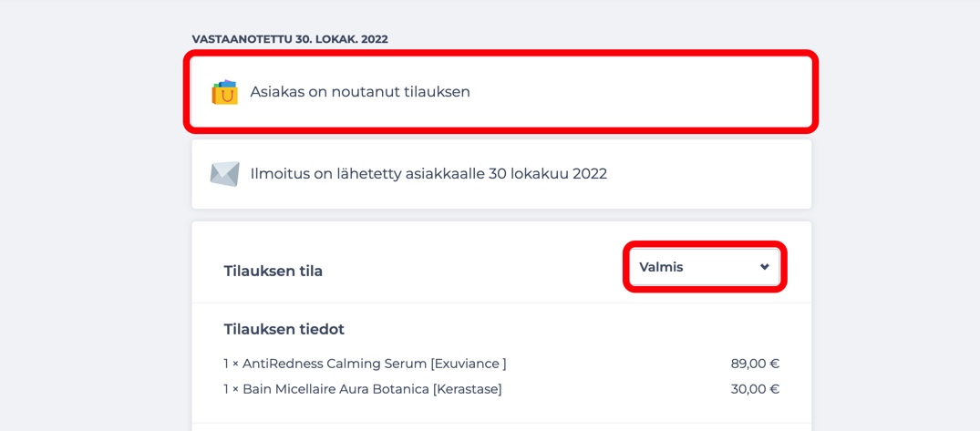Click the 'Vastaanotettu 30. lokak. 2022' header
980x431 pixels.
(290, 39)
